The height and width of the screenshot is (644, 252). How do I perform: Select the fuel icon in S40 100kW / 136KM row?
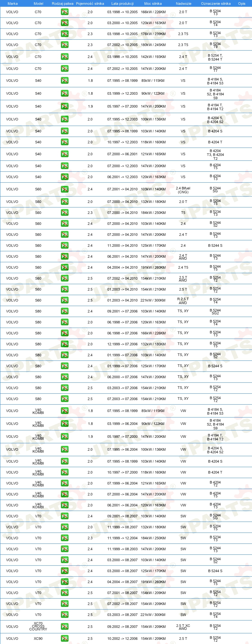pyautogui.click(x=64, y=119)
